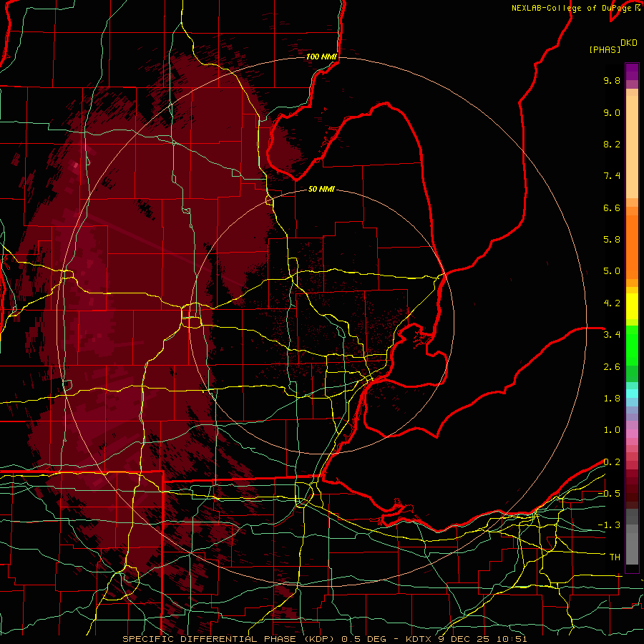Click the Specific Differential Phase KDTX caption

(324, 639)
